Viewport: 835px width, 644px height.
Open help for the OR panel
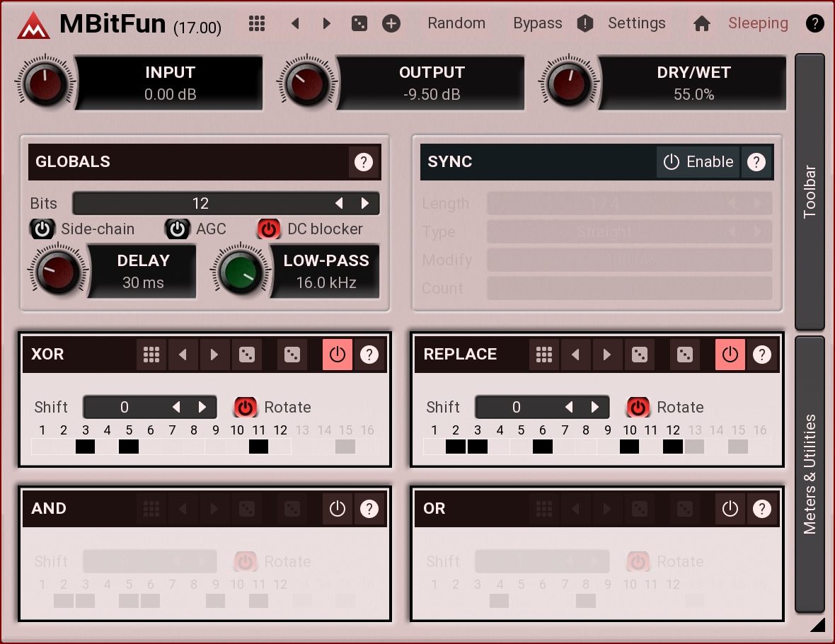point(761,509)
